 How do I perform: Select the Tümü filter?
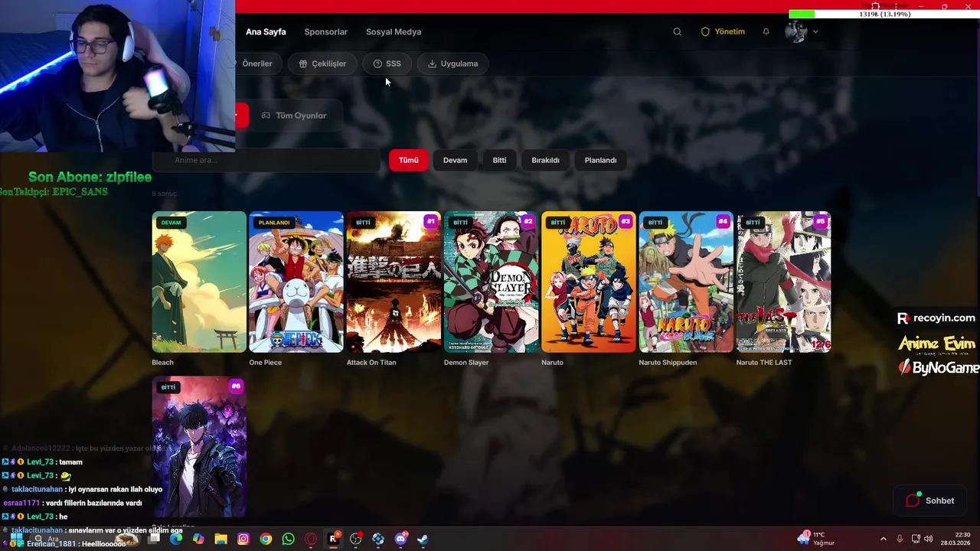pyautogui.click(x=408, y=160)
